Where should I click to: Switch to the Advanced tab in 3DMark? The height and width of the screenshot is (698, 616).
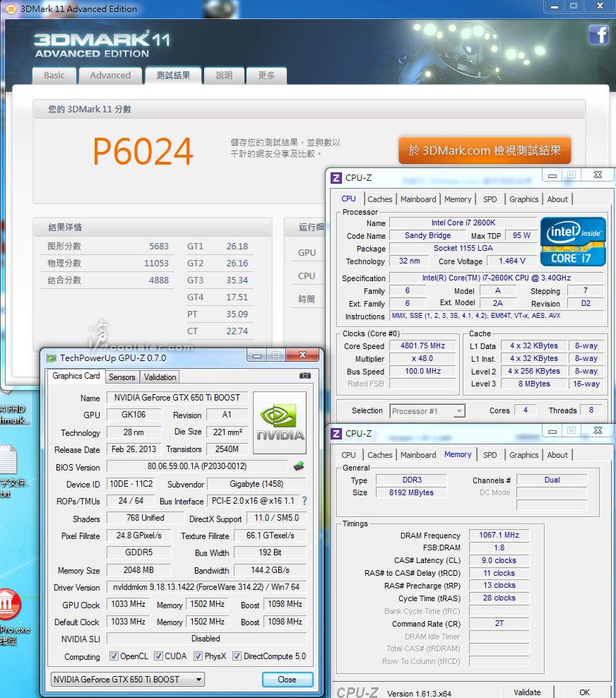pyautogui.click(x=110, y=76)
